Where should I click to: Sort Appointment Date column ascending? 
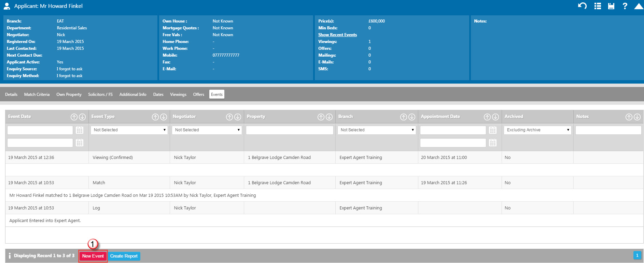(487, 117)
